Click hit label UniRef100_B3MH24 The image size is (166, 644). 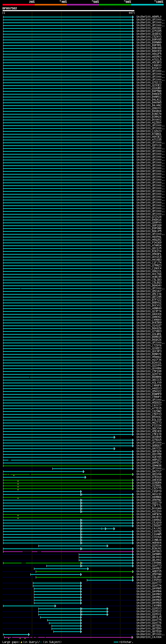click(149, 117)
